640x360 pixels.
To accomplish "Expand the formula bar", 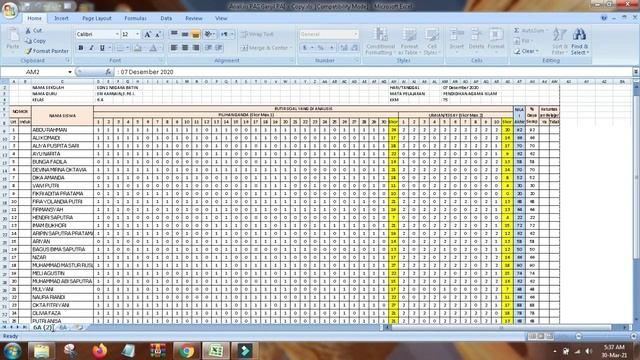I will [x=636, y=72].
